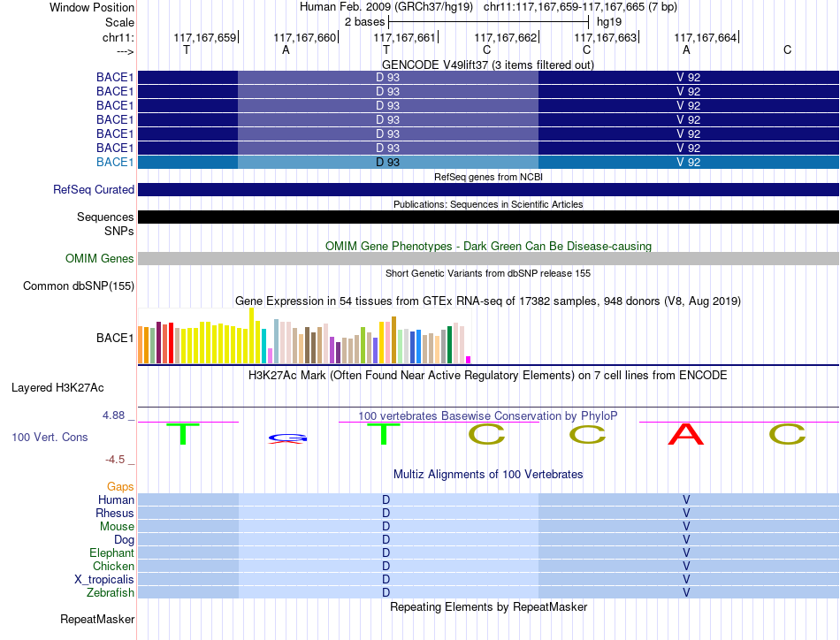Viewport: 840px width, 640px height.
Task: Click Repeating Elements by RepeatMasker title
Action: pos(488,606)
